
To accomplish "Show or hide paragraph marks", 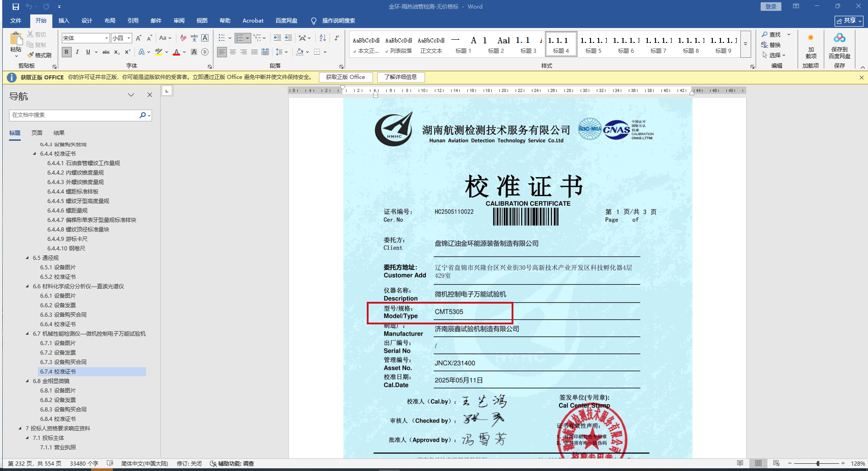I will click(x=337, y=38).
